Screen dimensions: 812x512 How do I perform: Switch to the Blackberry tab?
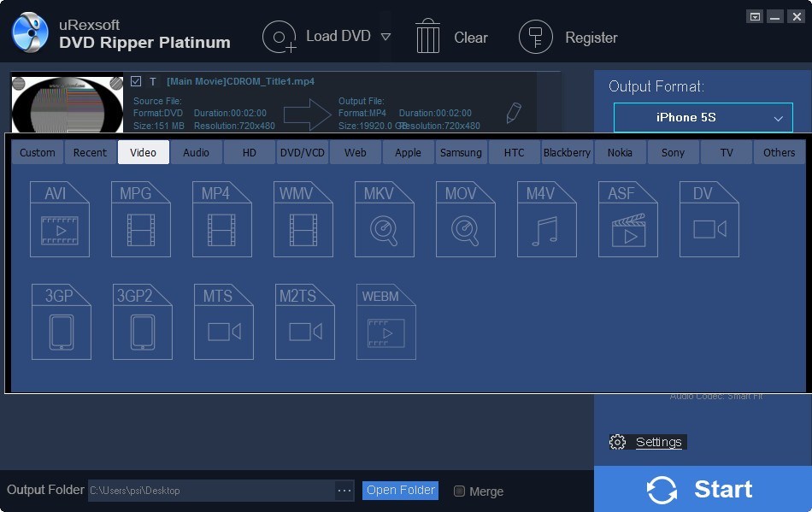[567, 152]
